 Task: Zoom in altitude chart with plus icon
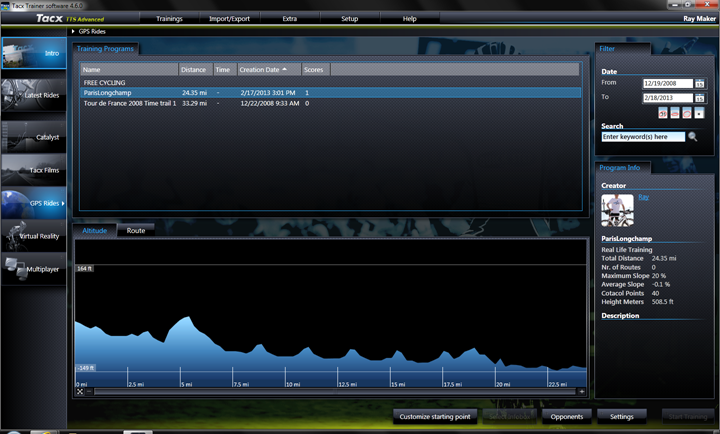pos(582,392)
